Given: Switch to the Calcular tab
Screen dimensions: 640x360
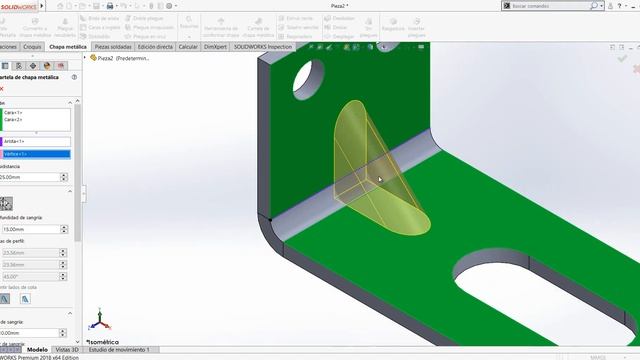Looking at the screenshot, I should 188,47.
